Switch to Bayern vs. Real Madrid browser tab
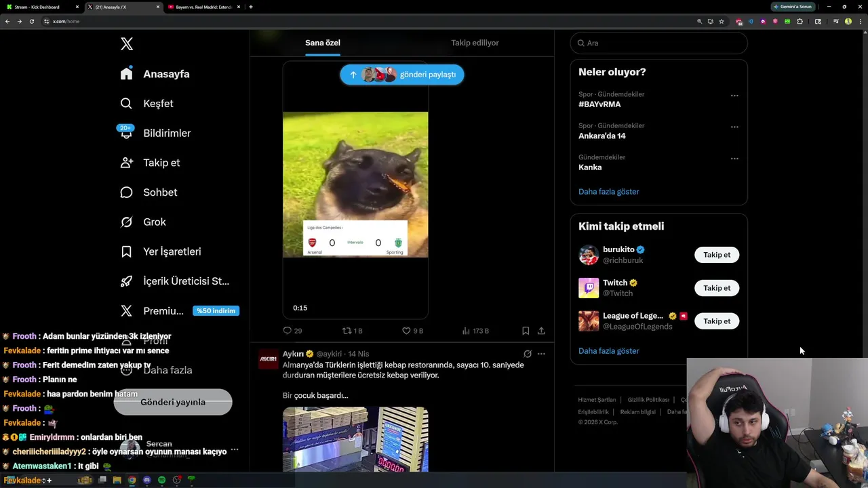868x488 pixels. click(203, 7)
